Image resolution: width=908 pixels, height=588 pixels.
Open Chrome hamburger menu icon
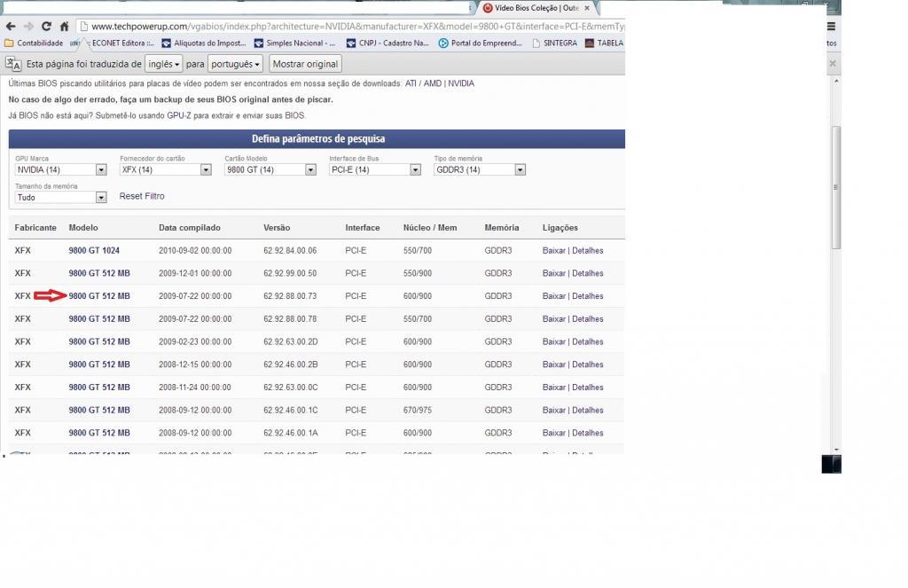coord(831,26)
